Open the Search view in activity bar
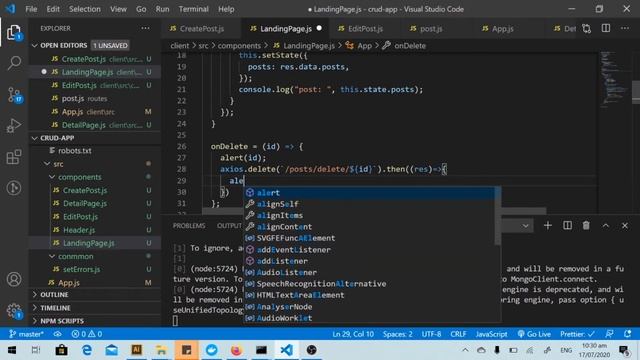 tap(14, 62)
